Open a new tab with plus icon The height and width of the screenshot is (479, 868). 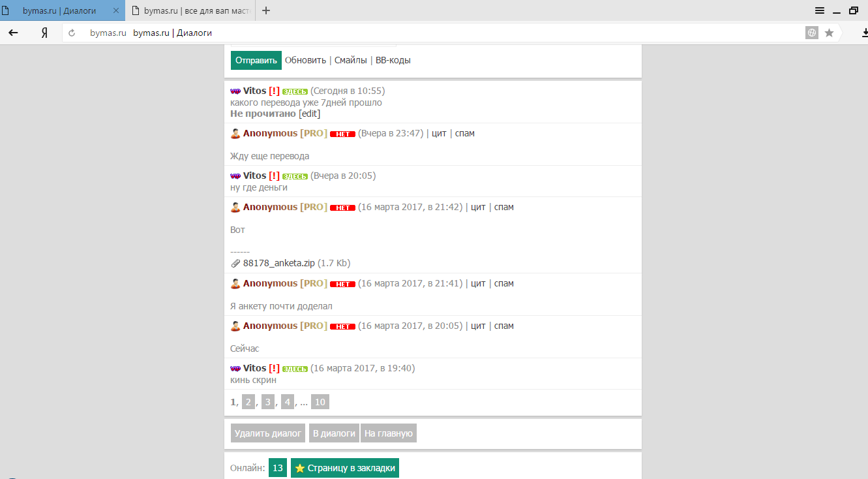coord(266,10)
